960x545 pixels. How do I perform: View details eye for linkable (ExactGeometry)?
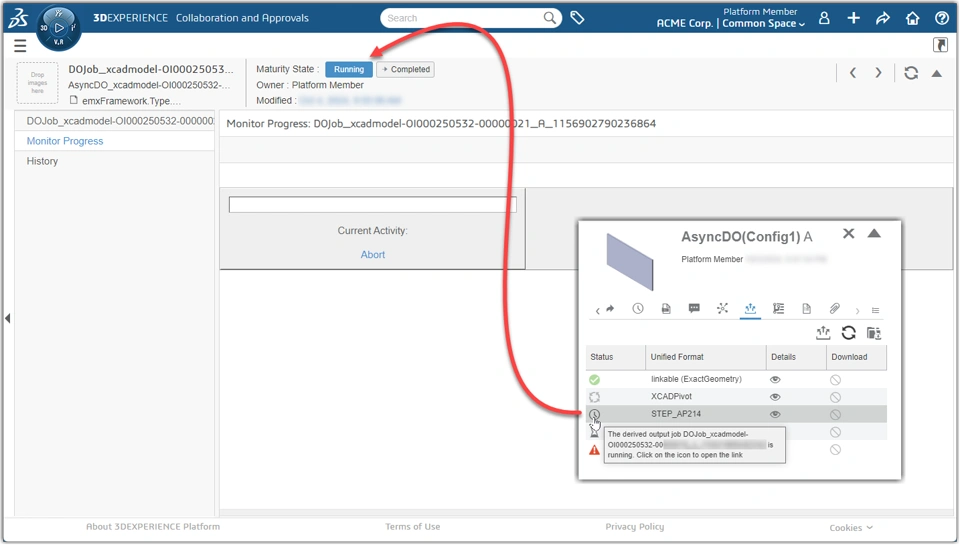click(775, 380)
